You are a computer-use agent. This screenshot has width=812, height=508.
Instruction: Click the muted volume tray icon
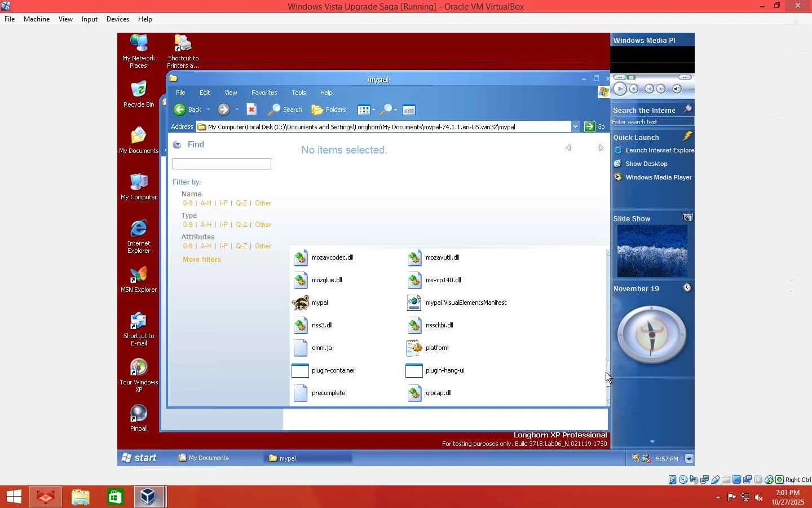[x=759, y=497]
